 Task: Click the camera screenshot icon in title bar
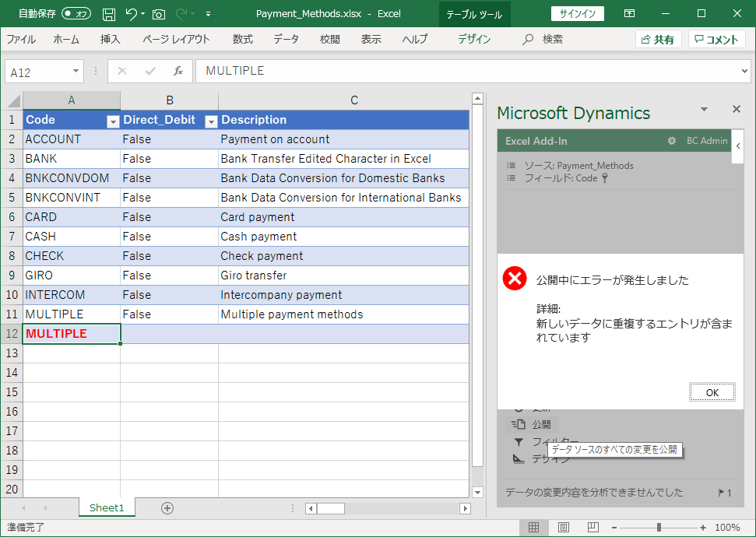tap(159, 15)
